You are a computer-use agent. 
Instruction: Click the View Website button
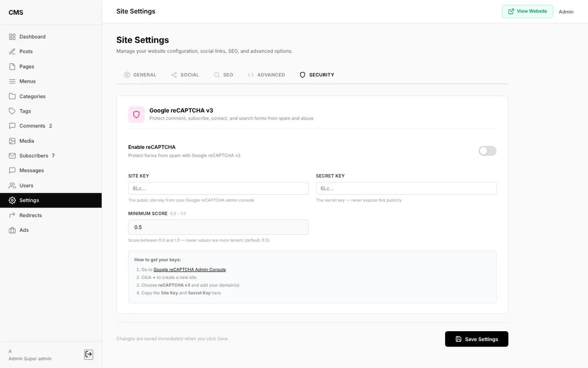[527, 11]
